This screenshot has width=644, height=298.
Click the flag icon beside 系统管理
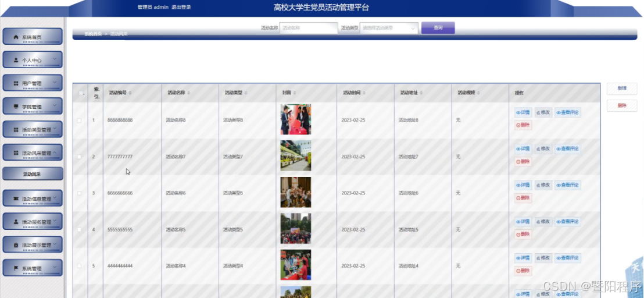(16, 268)
